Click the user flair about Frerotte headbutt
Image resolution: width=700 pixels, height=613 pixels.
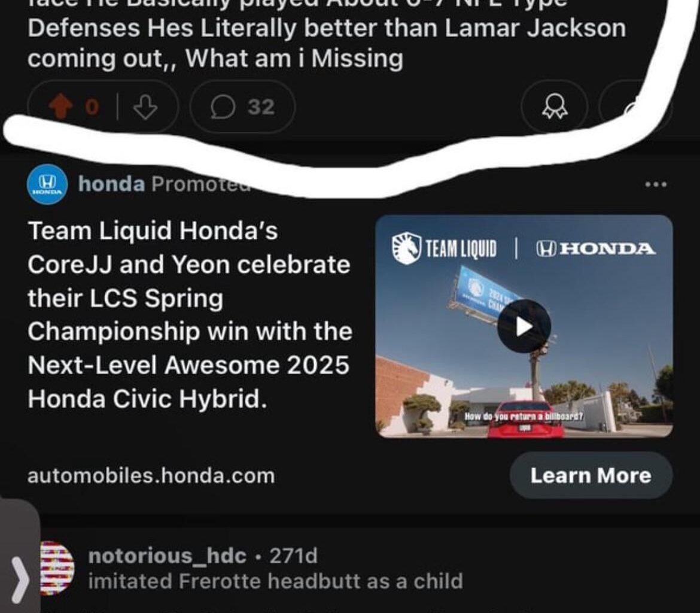(x=275, y=581)
